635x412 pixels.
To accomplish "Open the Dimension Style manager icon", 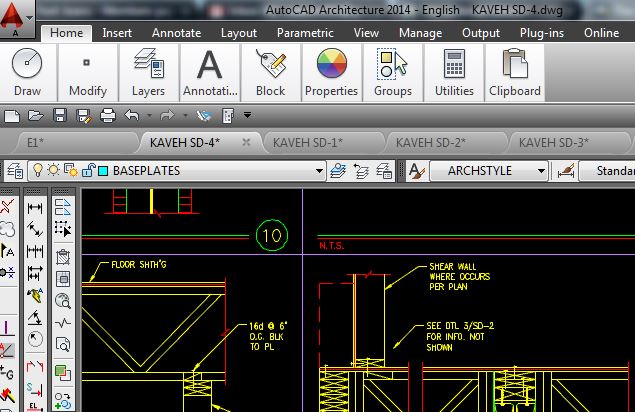I will point(565,171).
